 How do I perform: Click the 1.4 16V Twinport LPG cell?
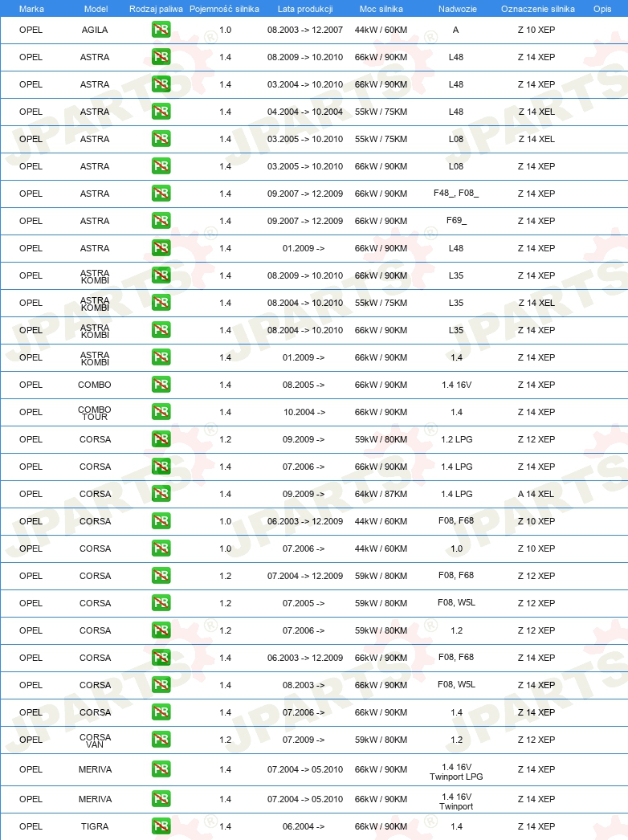(x=456, y=772)
